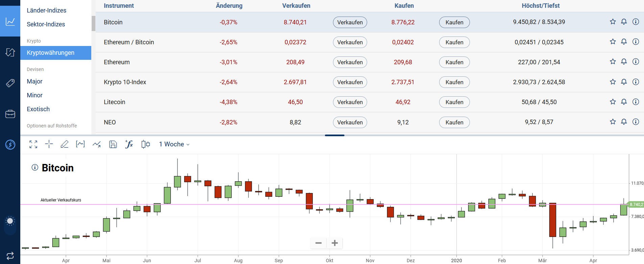Select Exotisch currency category

38,109
